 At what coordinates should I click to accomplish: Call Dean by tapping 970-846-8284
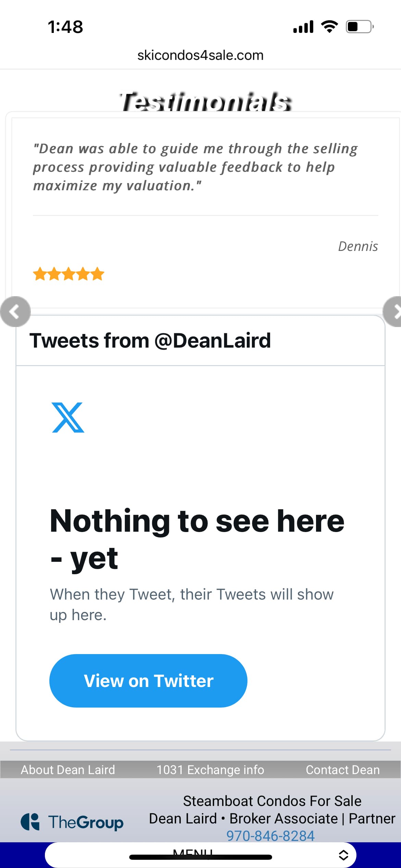click(x=271, y=836)
